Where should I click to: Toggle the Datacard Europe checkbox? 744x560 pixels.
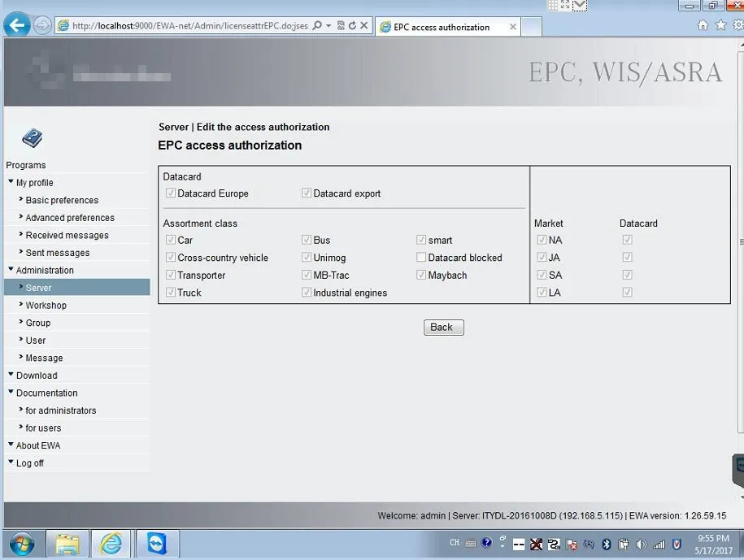pyautogui.click(x=170, y=193)
